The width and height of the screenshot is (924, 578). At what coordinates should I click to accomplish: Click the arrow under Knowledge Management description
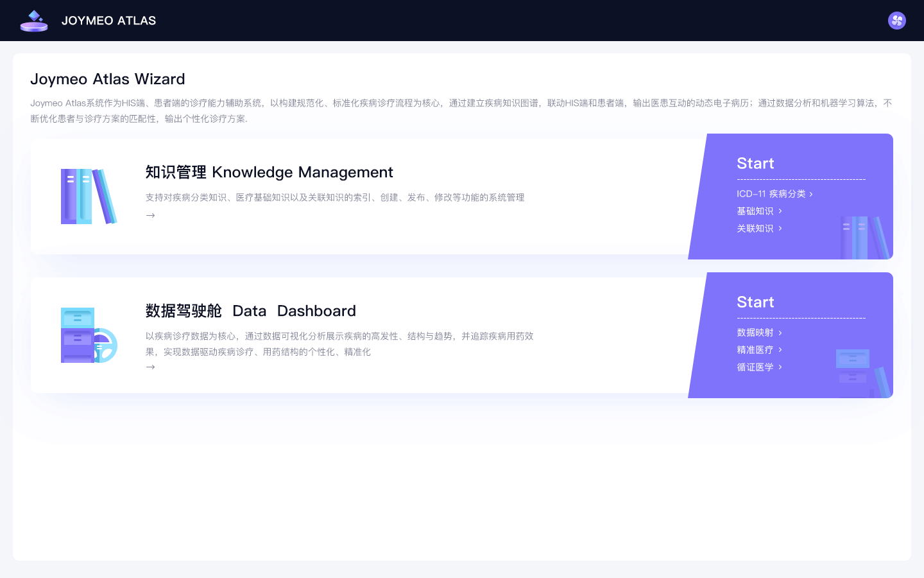click(x=150, y=215)
